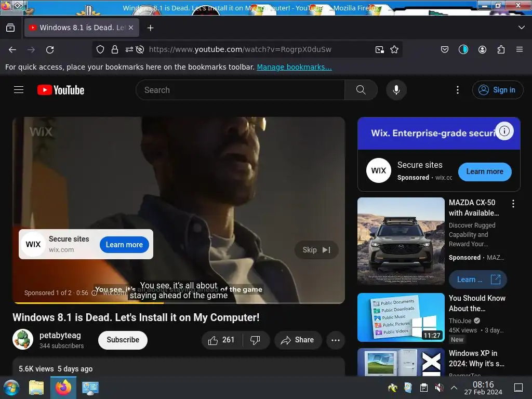The width and height of the screenshot is (532, 399).
Task: Open the Windows XP in 2024 video title
Action: pyautogui.click(x=476, y=358)
